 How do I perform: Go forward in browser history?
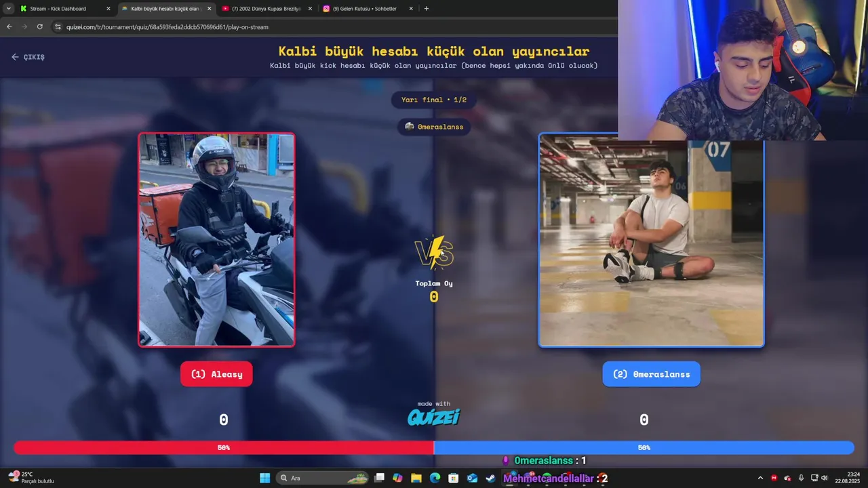pyautogui.click(x=24, y=26)
